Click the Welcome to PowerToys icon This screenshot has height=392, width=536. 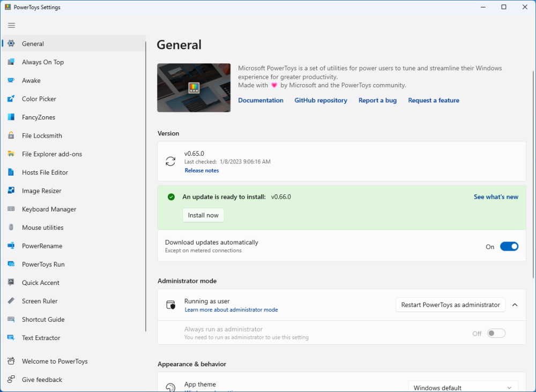point(11,361)
